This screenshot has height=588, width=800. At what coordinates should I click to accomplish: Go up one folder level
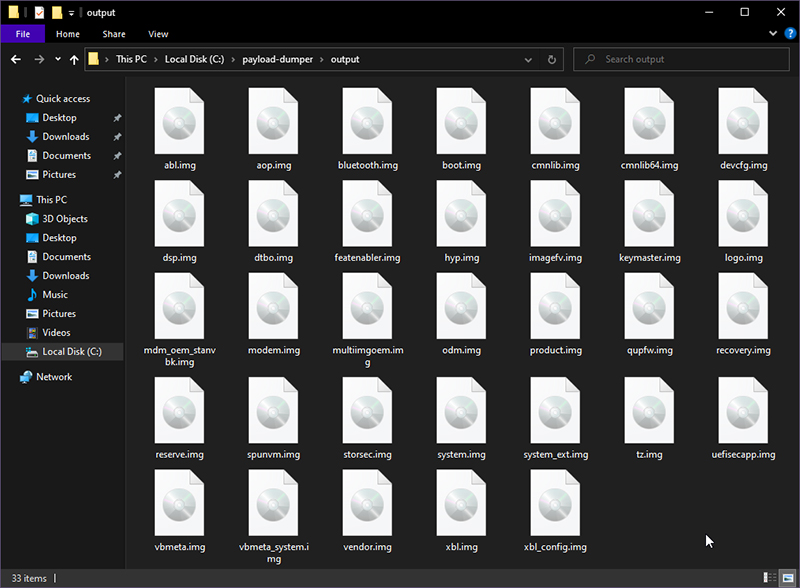coord(75,59)
